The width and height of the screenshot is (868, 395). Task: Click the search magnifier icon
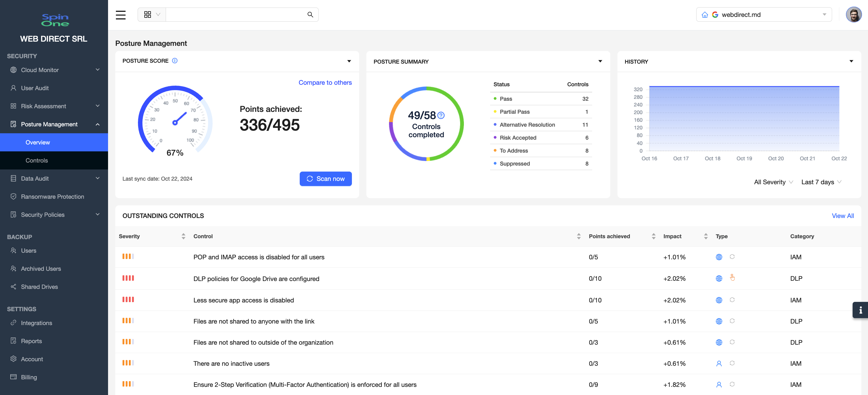pos(310,15)
